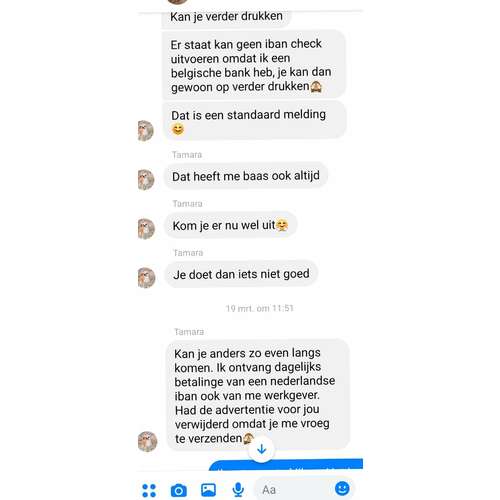The width and height of the screenshot is (500, 500).
Task: Select the 'Kom je er nu wel uit' message
Action: click(x=230, y=225)
